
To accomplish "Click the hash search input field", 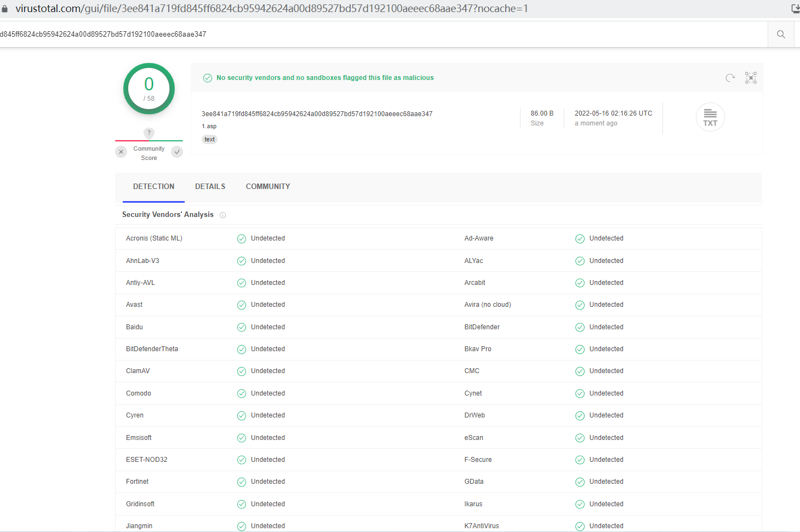I will [x=384, y=34].
